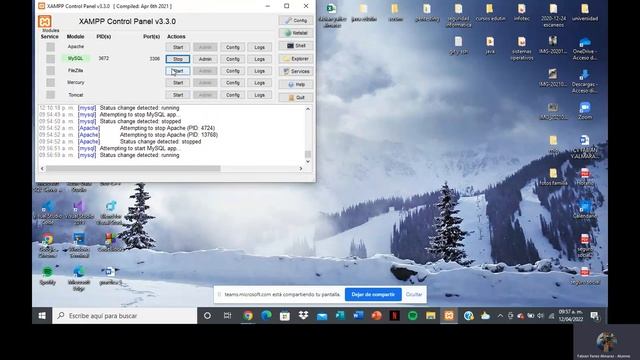This screenshot has width=640, height=360.
Task: Select the Zoom desktop shortcut
Action: (584, 111)
